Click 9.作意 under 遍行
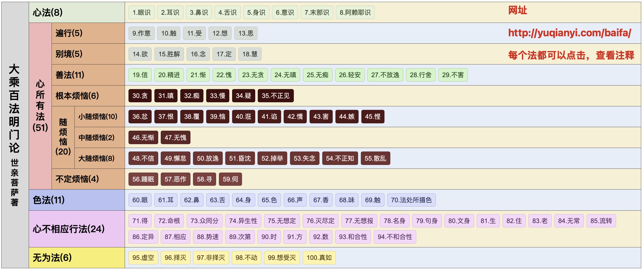 (x=141, y=33)
